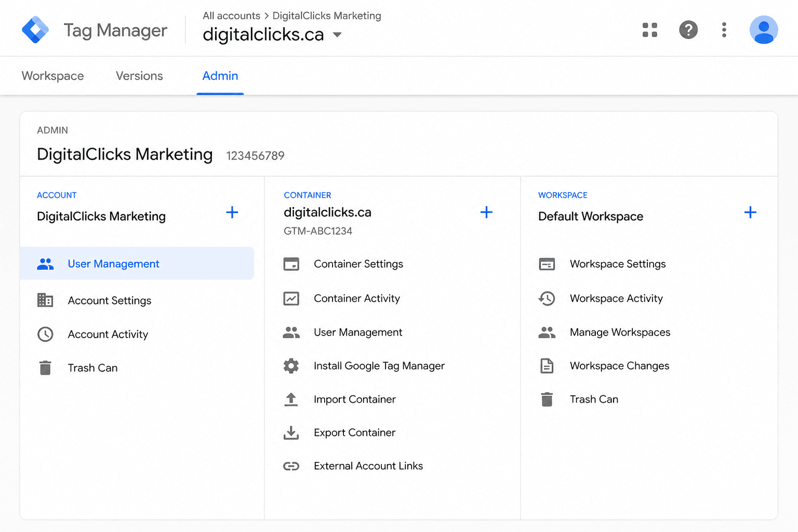Select the Admin tab
This screenshot has width=798, height=532.
coord(220,76)
